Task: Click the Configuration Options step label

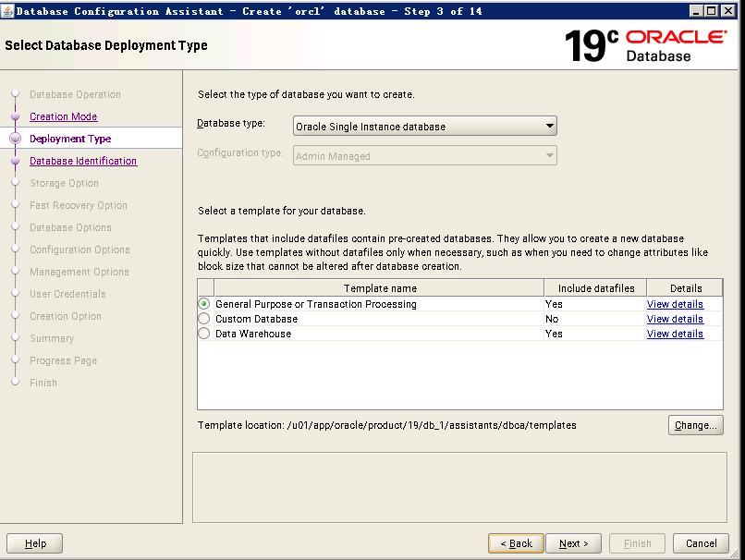Action: tap(79, 250)
